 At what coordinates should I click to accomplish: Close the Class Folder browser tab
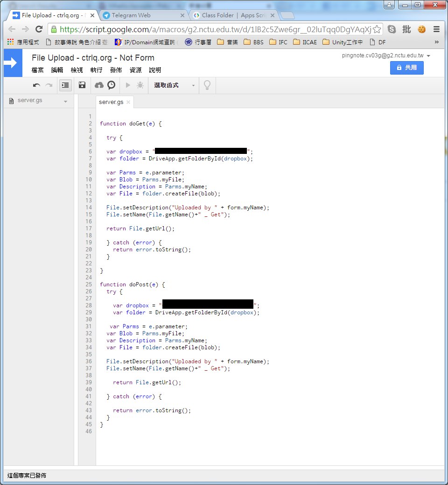point(273,15)
